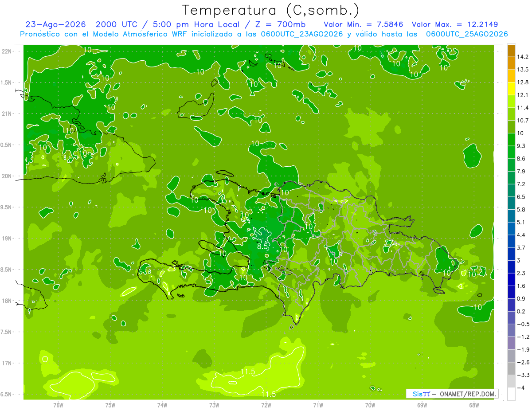The width and height of the screenshot is (532, 411).
Task: Click the legend value "0.9"
Action: click(522, 298)
